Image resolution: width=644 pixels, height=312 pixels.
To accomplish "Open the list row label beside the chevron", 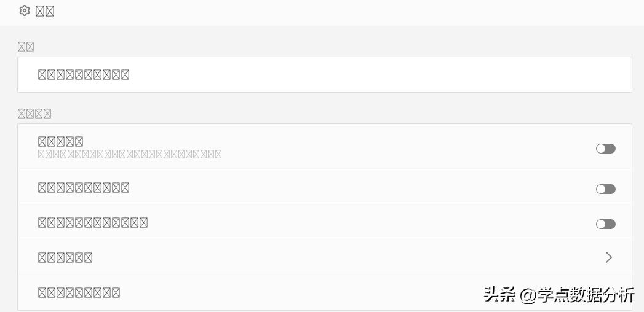I will pyautogui.click(x=65, y=258).
